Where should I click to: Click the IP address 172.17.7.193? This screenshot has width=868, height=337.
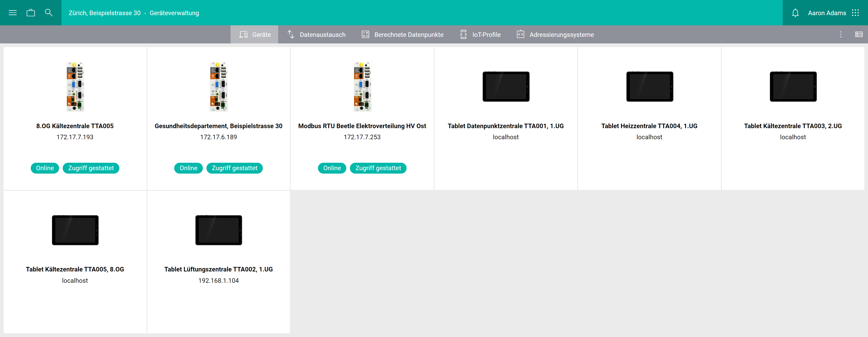point(75,137)
